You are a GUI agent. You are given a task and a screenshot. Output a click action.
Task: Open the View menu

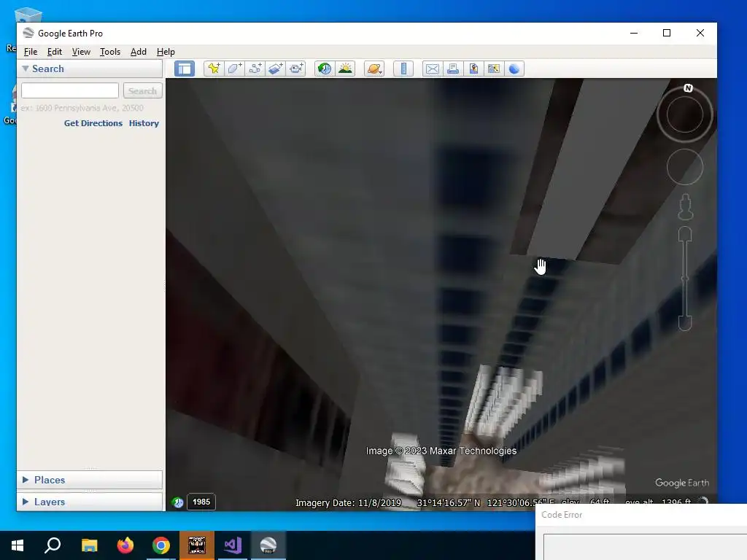click(81, 52)
